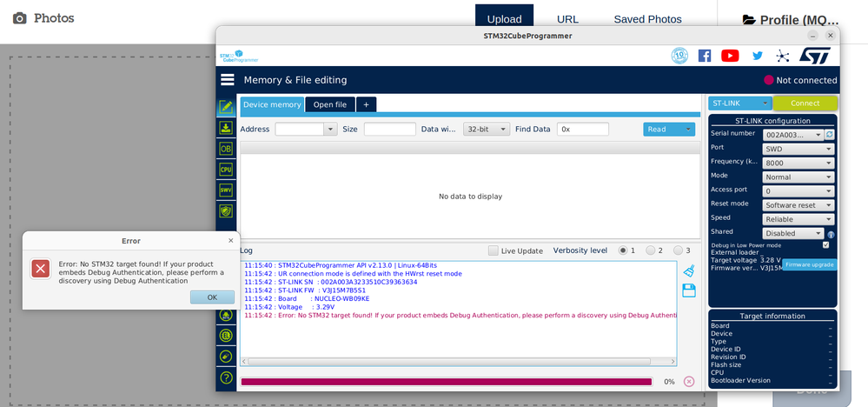Viewport: 868px width, 407px height.
Task: Open the Address combo box dropdown arrow
Action: pos(330,129)
